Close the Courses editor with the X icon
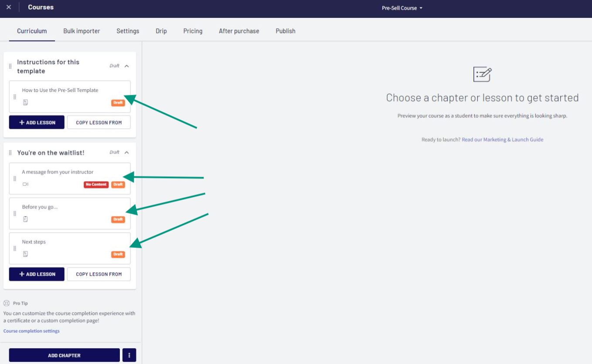The width and height of the screenshot is (592, 364). coord(9,7)
